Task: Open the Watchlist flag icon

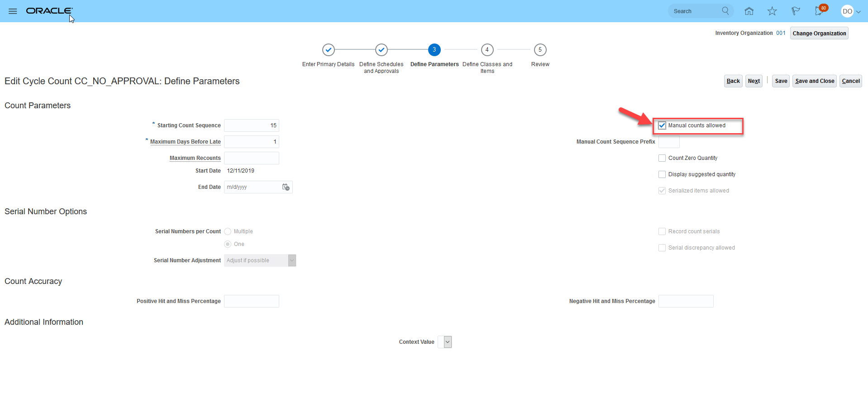Action: pos(796,11)
